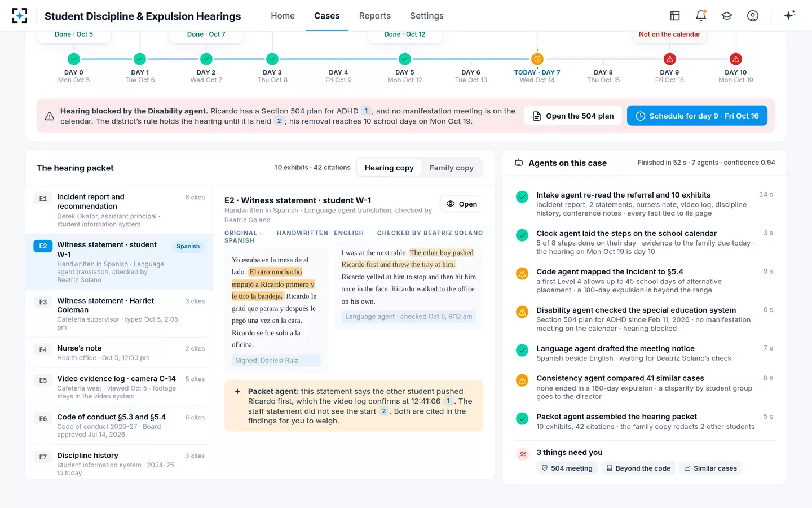Click the Code agent orange warning icon
The width and height of the screenshot is (812, 508).
pyautogui.click(x=522, y=273)
